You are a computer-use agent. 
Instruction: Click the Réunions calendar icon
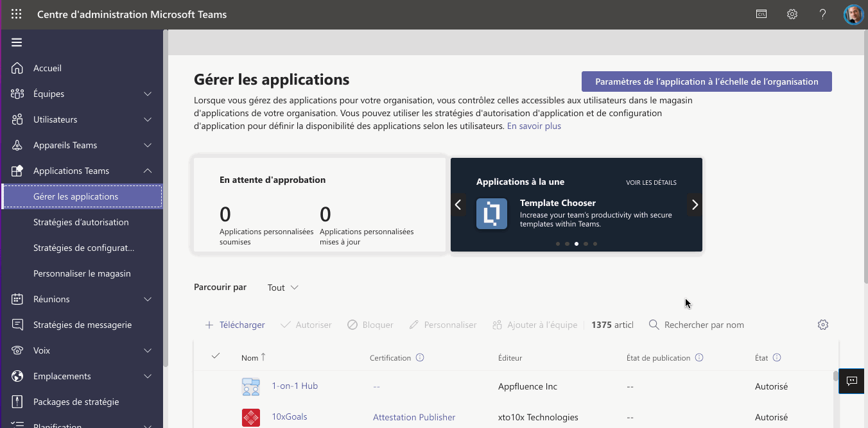click(x=17, y=299)
